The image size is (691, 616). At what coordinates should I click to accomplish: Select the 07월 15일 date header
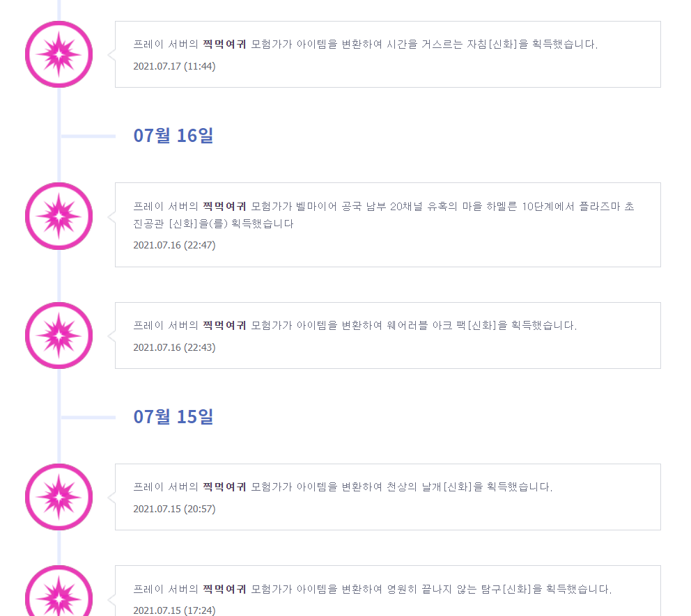(173, 416)
